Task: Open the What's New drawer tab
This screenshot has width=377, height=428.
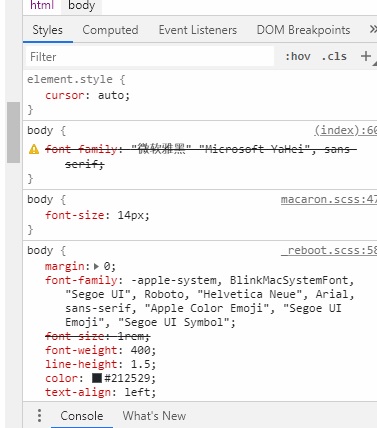Action: click(x=154, y=416)
